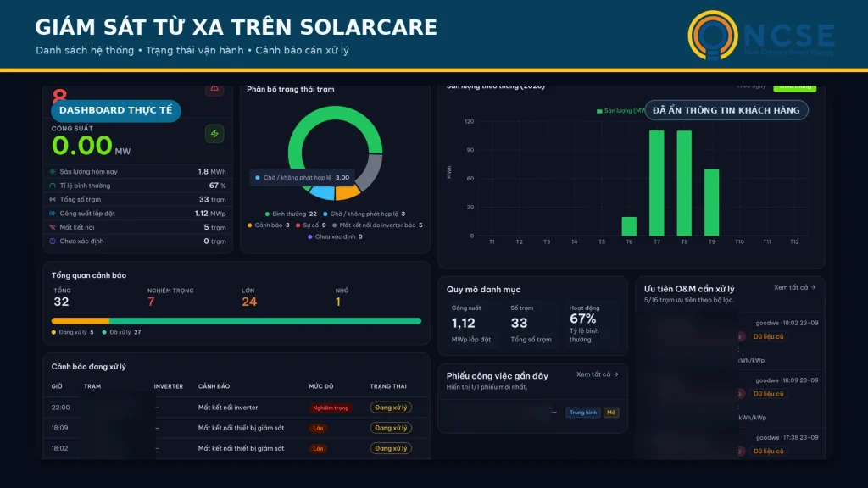This screenshot has width=868, height=488.
Task: Click the 1,12 MWp lắp đặt card
Action: coord(471,324)
